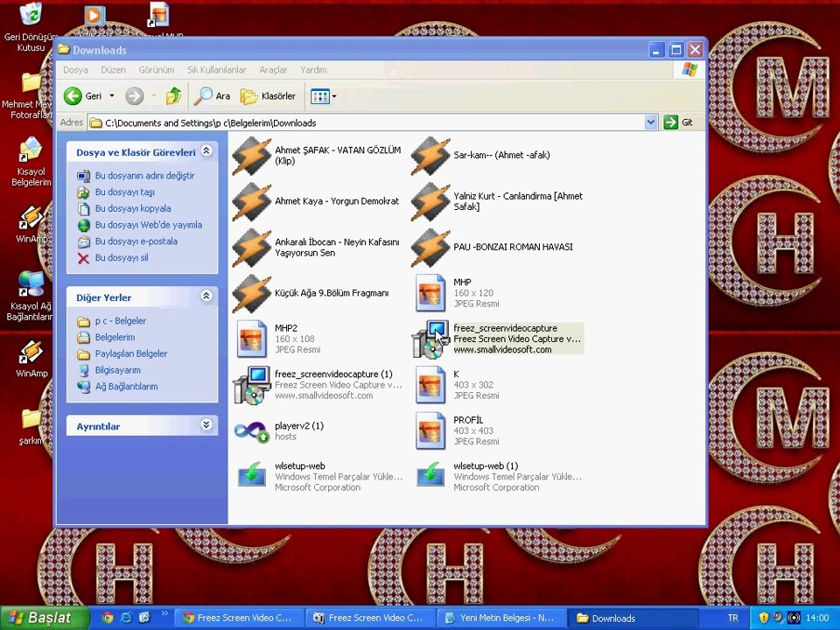840x630 pixels.
Task: Click Bu dosyayı e-postala link
Action: pyautogui.click(x=136, y=241)
